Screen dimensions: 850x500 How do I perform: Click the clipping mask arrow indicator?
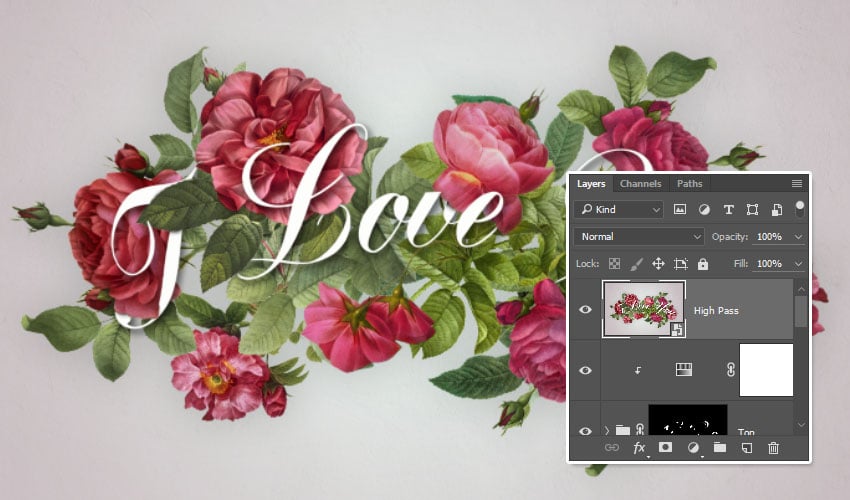638,370
